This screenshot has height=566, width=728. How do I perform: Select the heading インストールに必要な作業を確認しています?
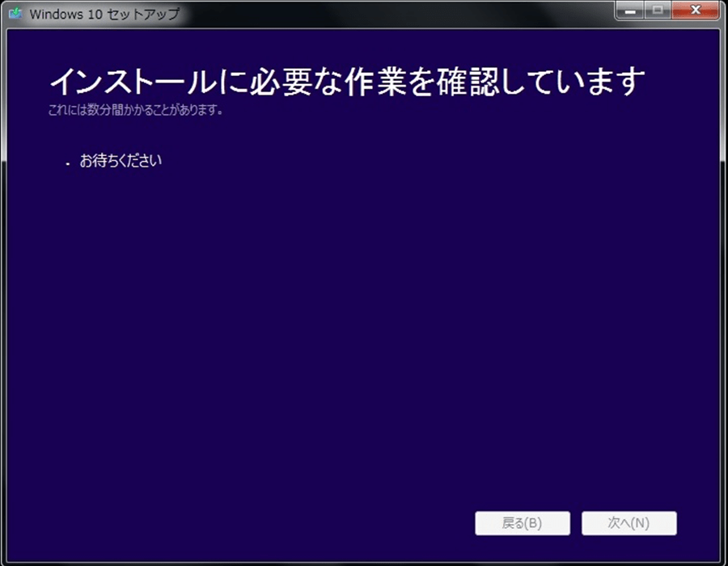(347, 81)
